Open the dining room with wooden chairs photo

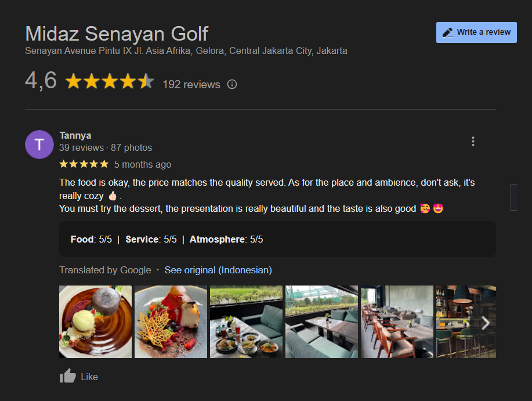(x=397, y=321)
